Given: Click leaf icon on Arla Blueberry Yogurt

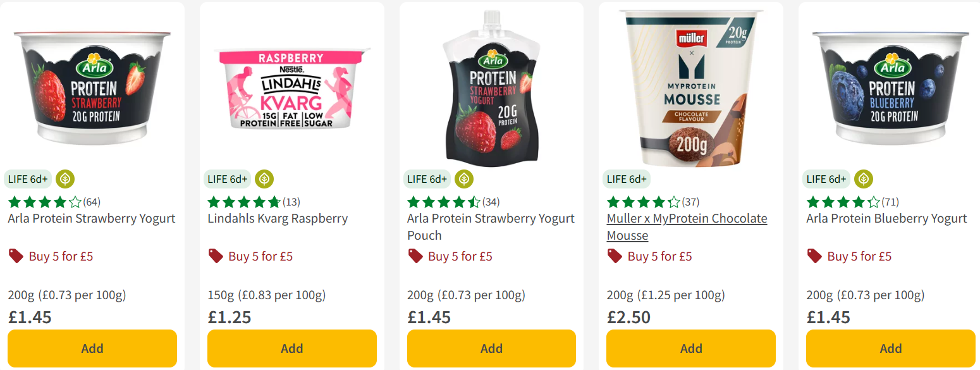Looking at the screenshot, I should tap(864, 179).
